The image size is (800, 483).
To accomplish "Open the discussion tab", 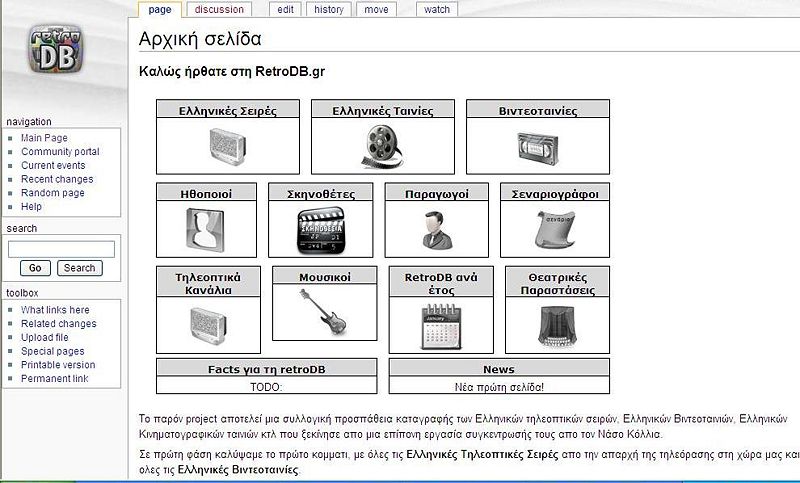I will (x=219, y=10).
